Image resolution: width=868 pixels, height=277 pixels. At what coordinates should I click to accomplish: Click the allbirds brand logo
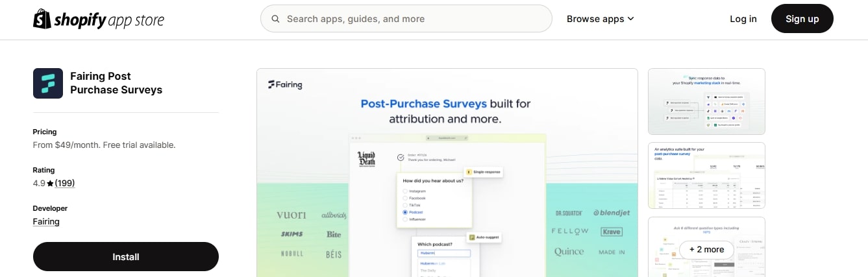(334, 215)
